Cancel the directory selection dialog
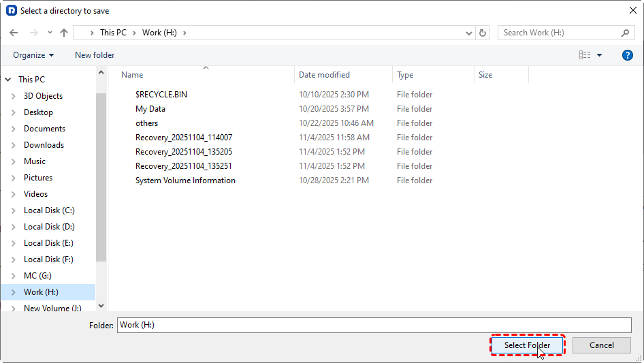644x363 pixels. coord(601,345)
